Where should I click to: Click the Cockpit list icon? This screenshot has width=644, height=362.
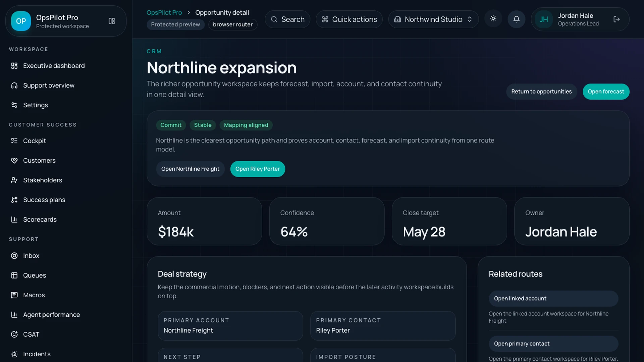click(14, 141)
